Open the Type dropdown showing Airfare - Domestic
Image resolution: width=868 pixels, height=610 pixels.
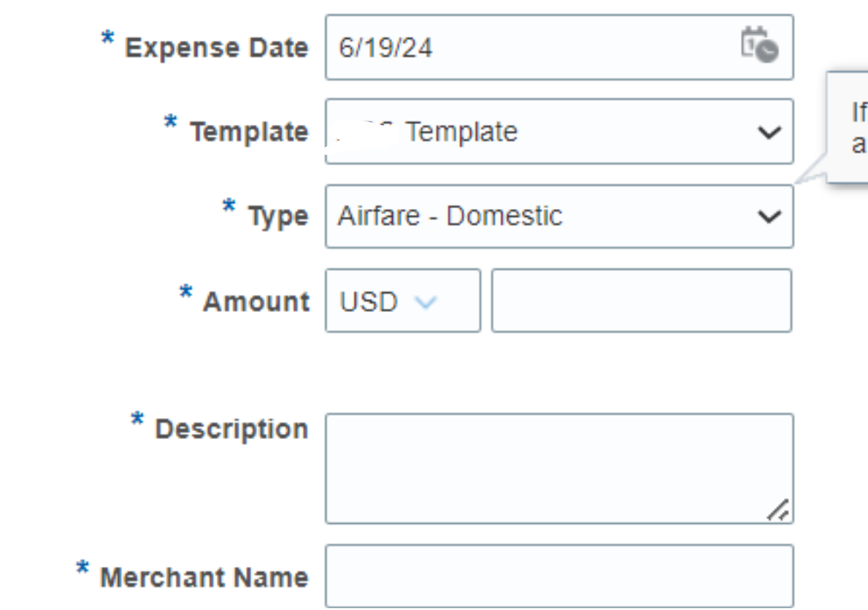click(x=558, y=216)
